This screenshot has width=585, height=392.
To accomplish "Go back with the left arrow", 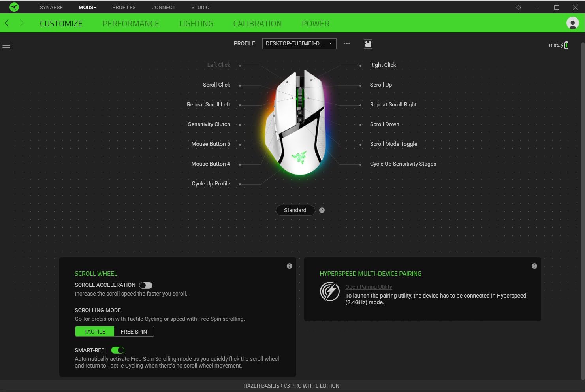I will (7, 23).
